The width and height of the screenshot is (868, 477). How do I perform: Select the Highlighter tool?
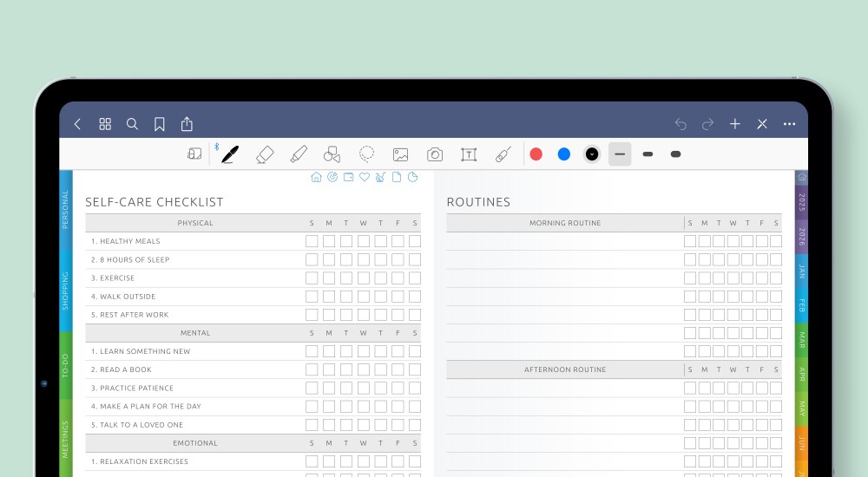click(299, 154)
